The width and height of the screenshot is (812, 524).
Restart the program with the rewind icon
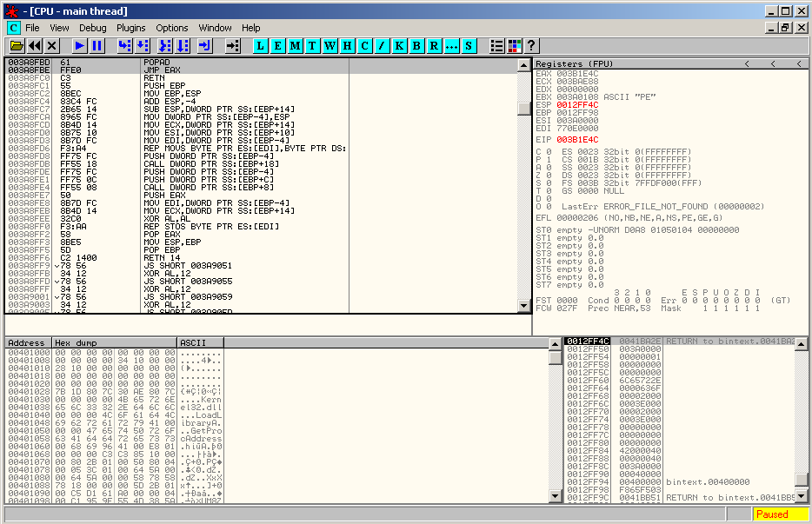pyautogui.click(x=34, y=45)
